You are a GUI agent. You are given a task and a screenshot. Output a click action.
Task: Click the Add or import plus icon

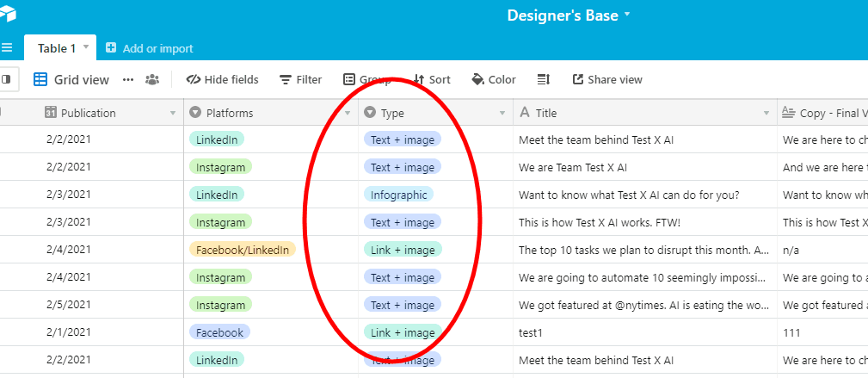[x=111, y=48]
